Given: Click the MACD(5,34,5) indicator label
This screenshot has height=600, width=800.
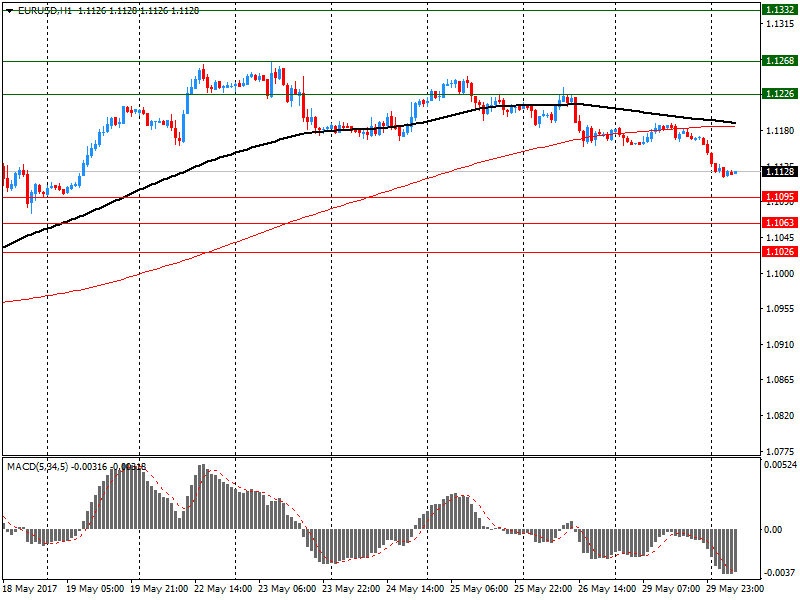Looking at the screenshot, I should pos(37,466).
